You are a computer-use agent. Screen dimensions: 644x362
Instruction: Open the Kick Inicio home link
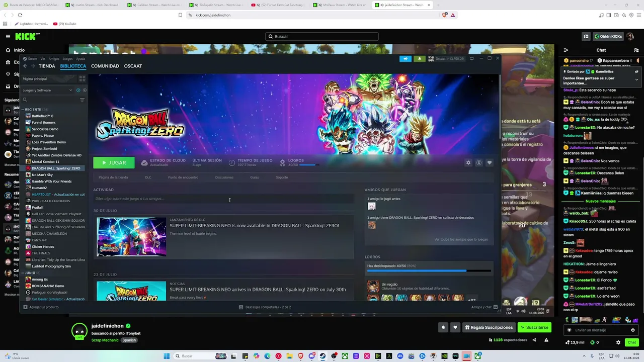point(19,50)
